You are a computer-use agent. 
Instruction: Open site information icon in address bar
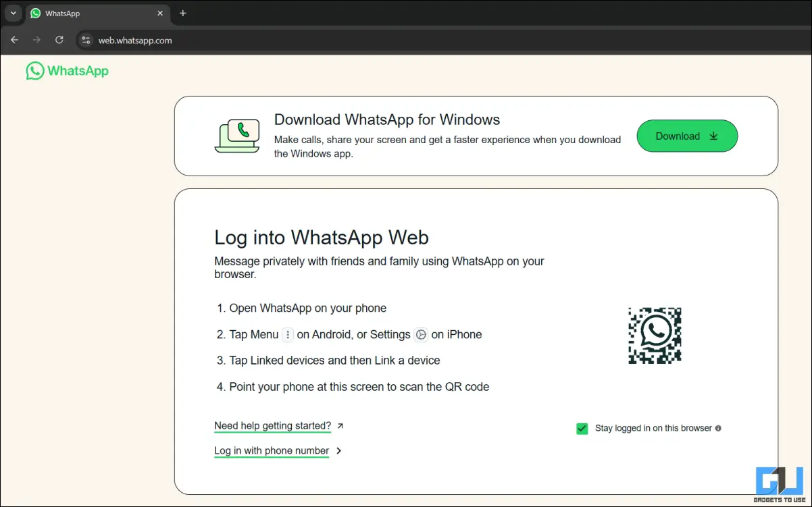click(x=86, y=41)
